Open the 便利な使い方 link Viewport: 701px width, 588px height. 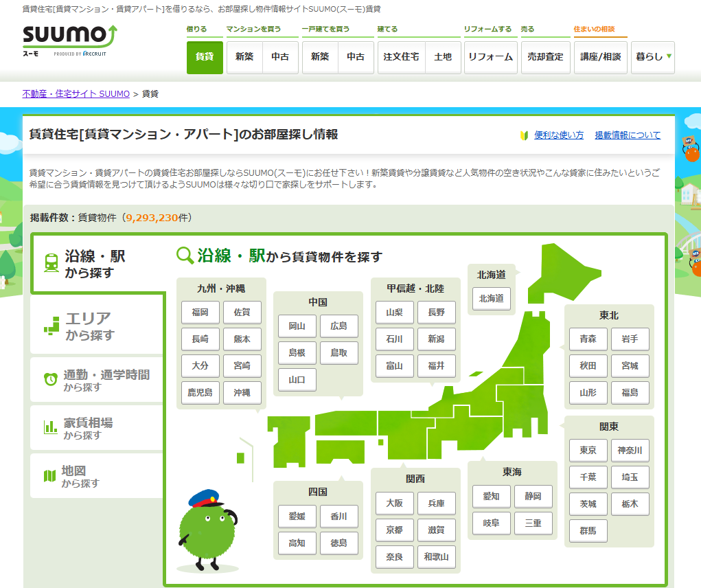tap(559, 135)
